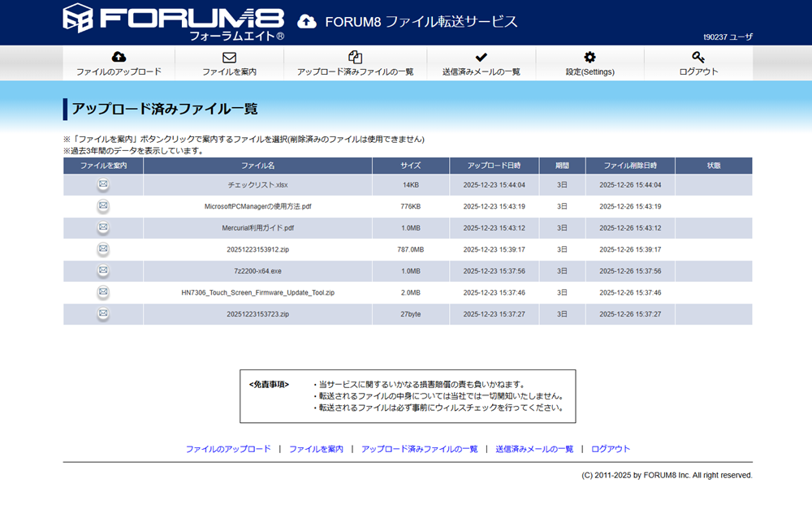Viewport: 812px width, 522px height.
Task: Open 設定(Settings) with gear icon
Action: pos(590,63)
